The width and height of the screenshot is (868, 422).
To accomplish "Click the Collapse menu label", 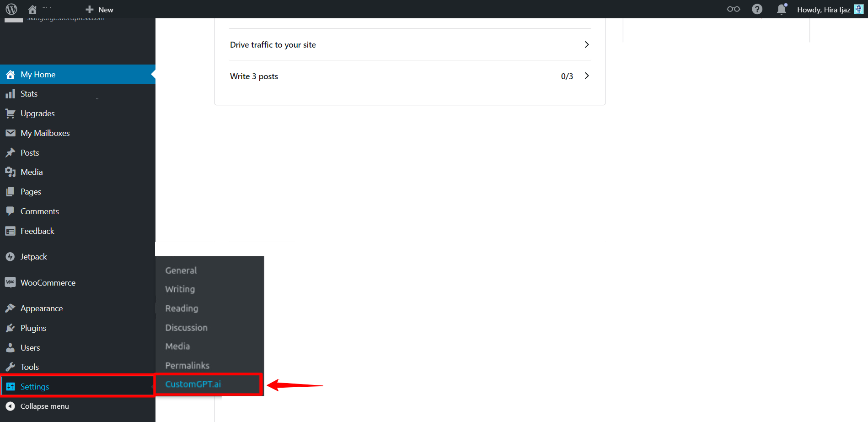I will click(45, 406).
